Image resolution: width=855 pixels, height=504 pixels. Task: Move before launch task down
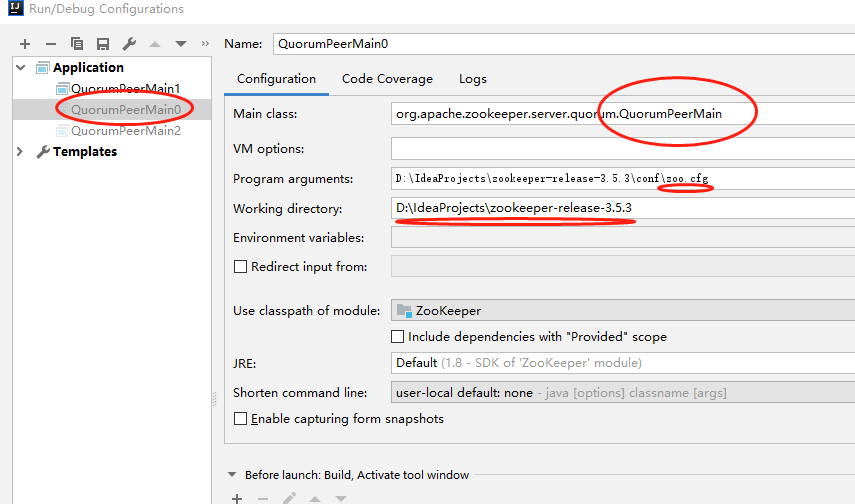[341, 499]
